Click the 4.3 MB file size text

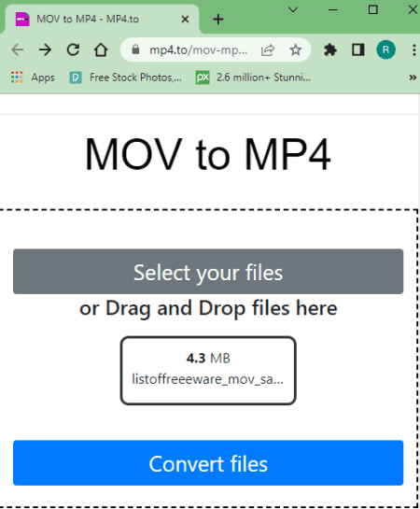[x=208, y=359]
